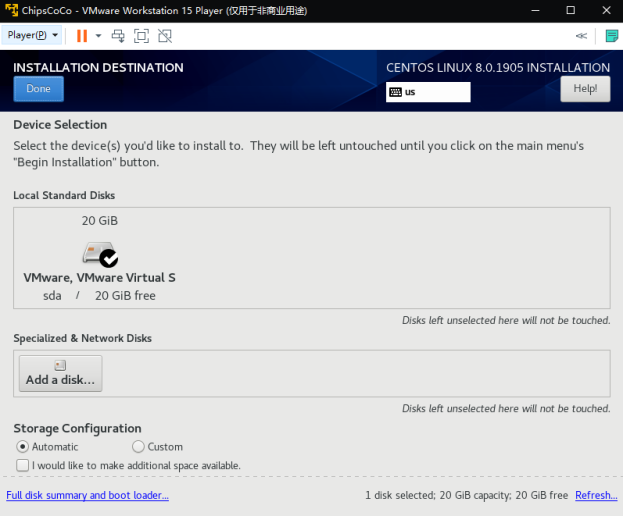Enable making additional space available checkbox

pyautogui.click(x=22, y=465)
